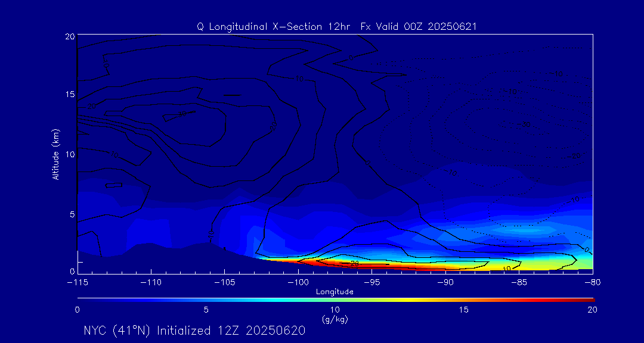Image resolution: width=644 pixels, height=343 pixels.
Task: Click the "Longitude" axis label
Action: tap(335, 292)
